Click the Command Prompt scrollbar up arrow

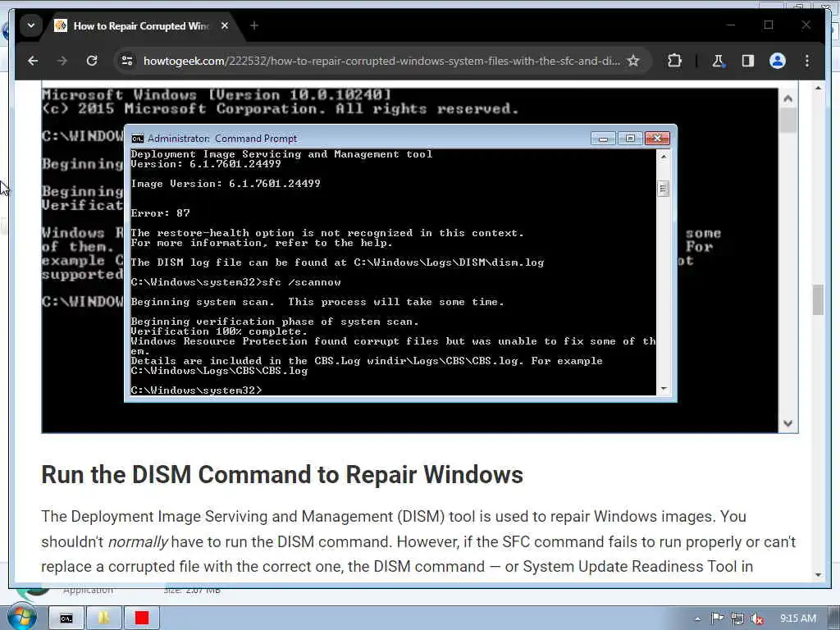pyautogui.click(x=663, y=157)
